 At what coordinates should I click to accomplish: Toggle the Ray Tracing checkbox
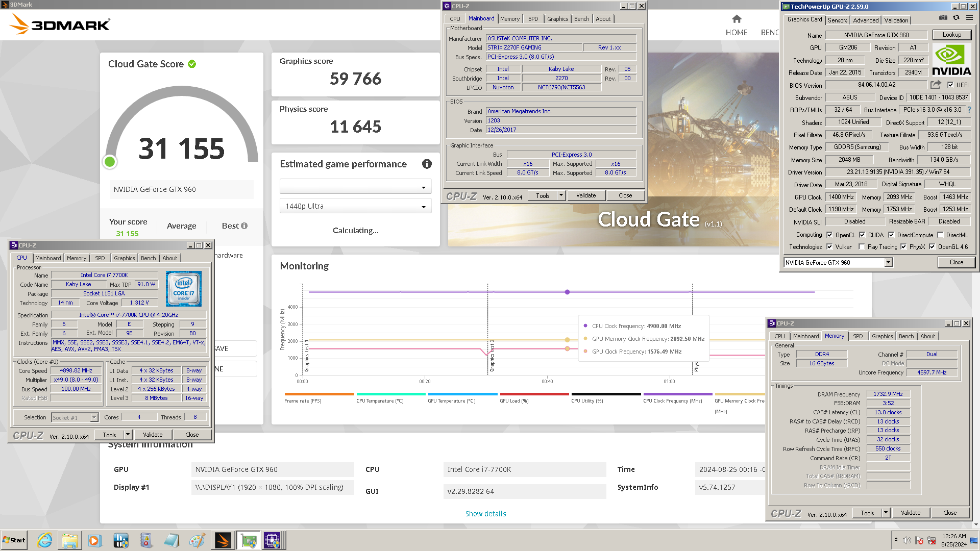pos(862,247)
